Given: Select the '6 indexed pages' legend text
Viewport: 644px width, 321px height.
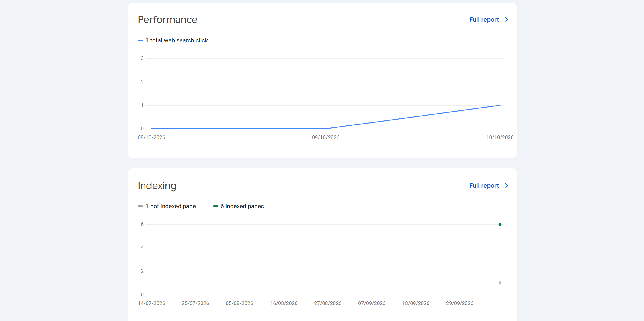Looking at the screenshot, I should 242,206.
